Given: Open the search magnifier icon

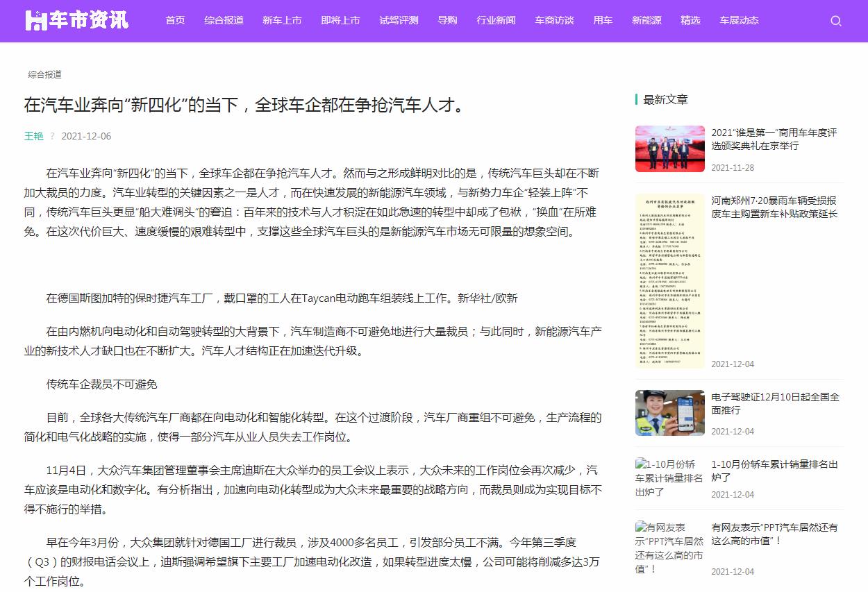Looking at the screenshot, I should click(836, 21).
